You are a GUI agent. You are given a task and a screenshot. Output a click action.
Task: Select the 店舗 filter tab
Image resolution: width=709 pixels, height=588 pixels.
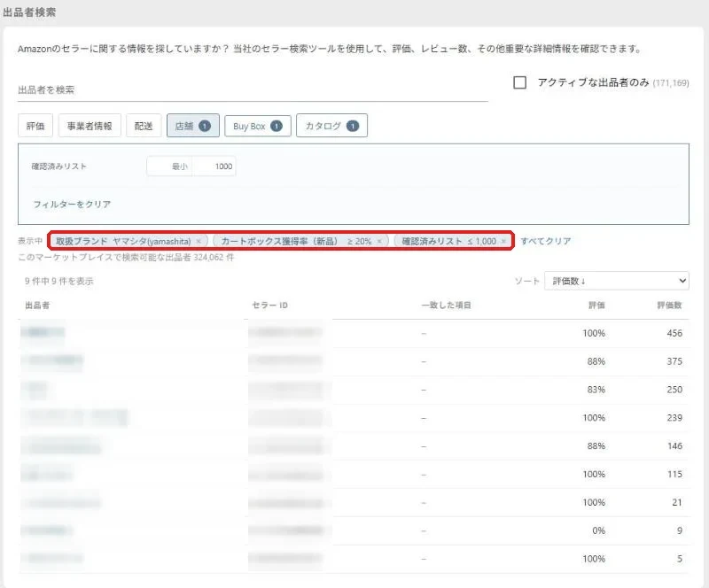193,126
